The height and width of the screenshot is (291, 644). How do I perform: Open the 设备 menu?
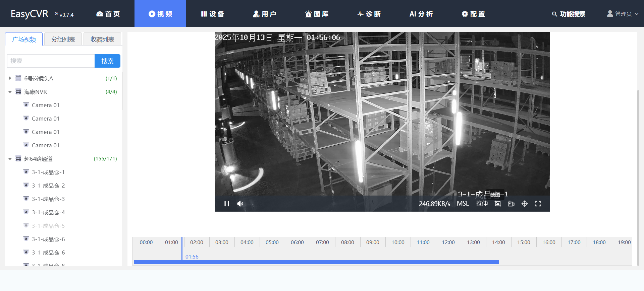(x=212, y=14)
